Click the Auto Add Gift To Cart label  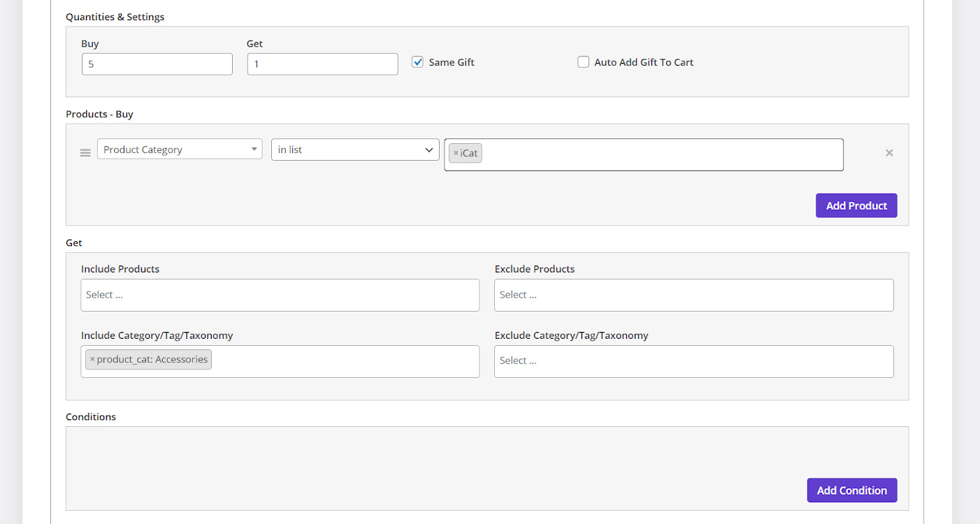tap(644, 62)
